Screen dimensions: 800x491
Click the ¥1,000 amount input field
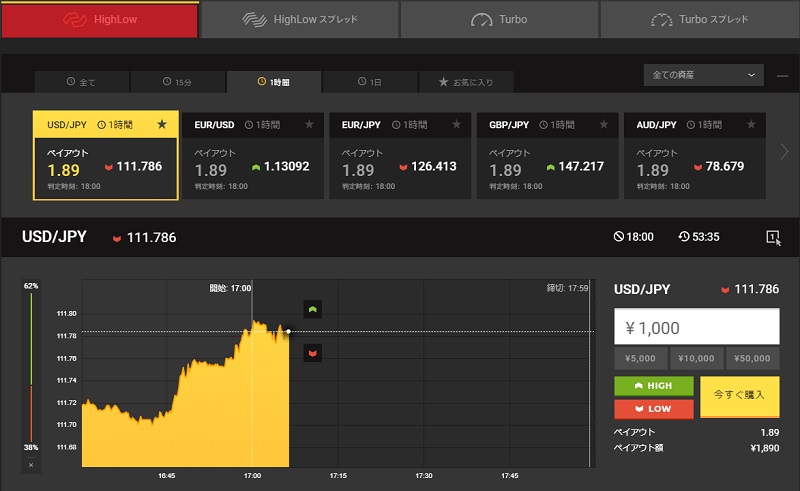(x=696, y=327)
